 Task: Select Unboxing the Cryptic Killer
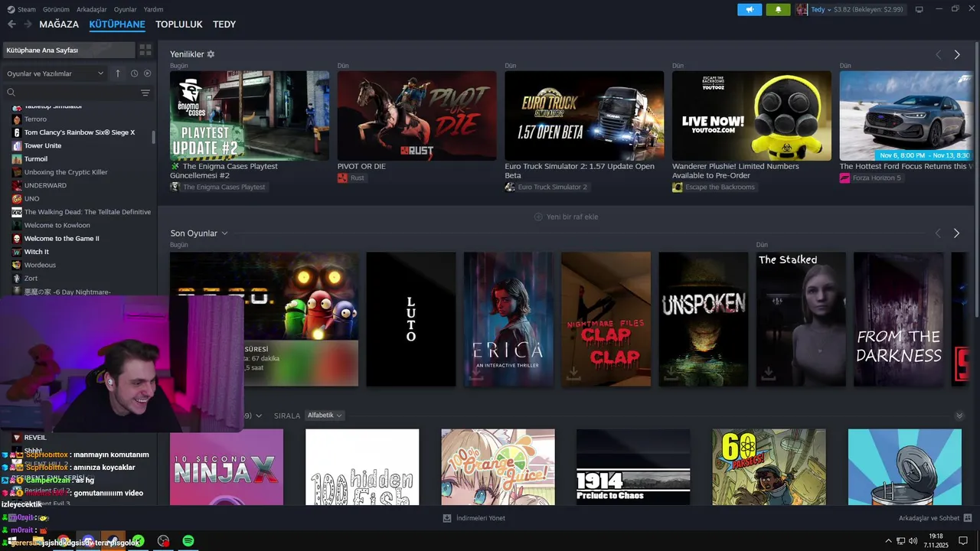pyautogui.click(x=66, y=172)
